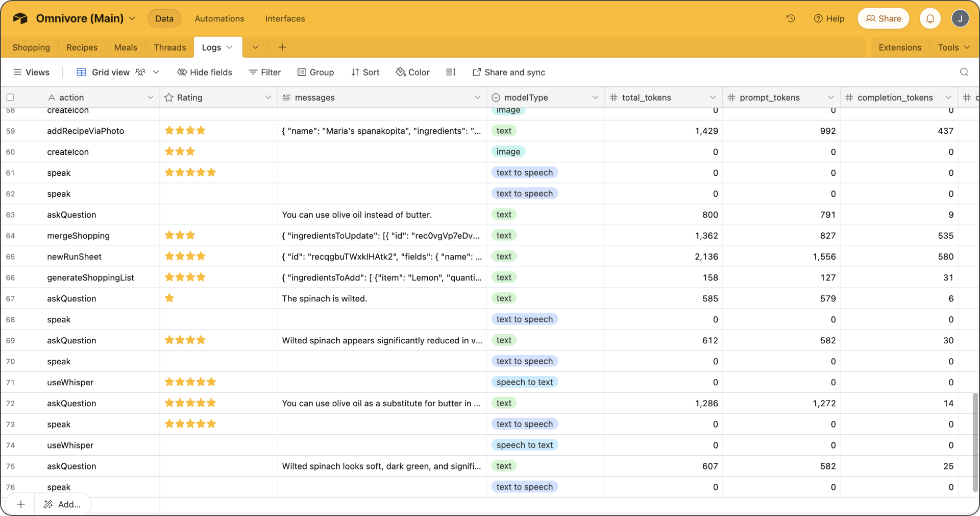This screenshot has height=516, width=980.
Task: Open the base history clock icon
Action: [791, 18]
